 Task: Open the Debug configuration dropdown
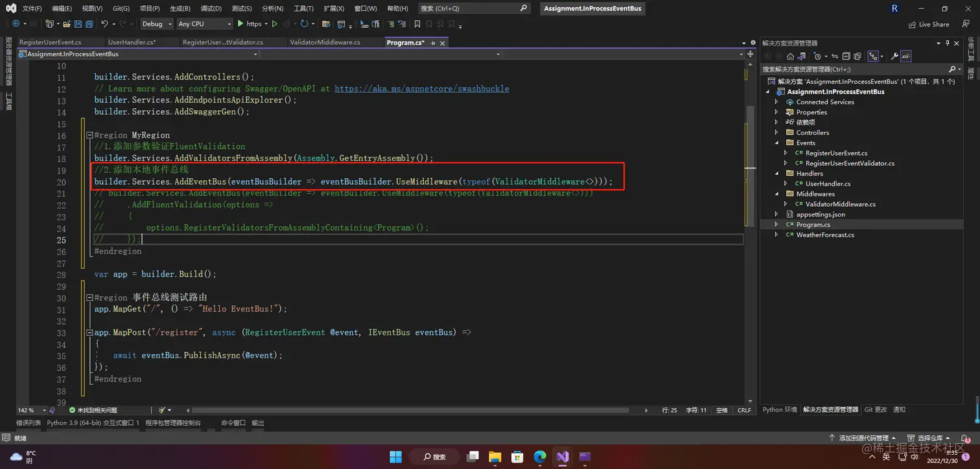tap(157, 24)
